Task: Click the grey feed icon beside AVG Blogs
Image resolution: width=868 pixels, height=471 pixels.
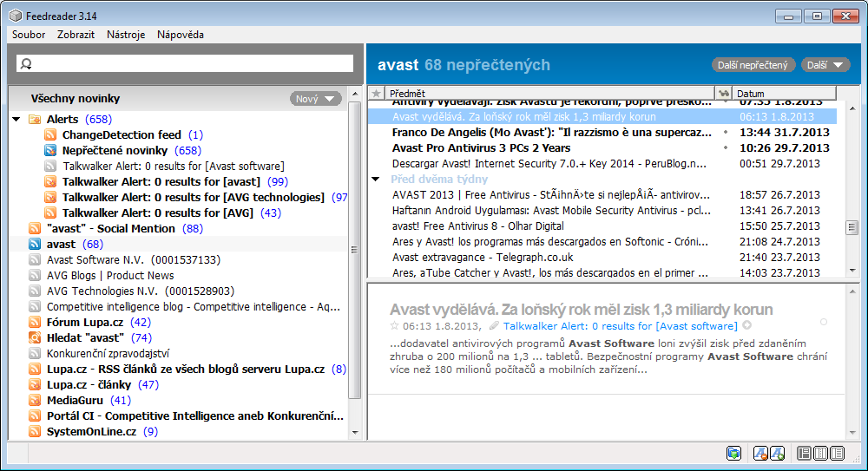Action: click(35, 275)
